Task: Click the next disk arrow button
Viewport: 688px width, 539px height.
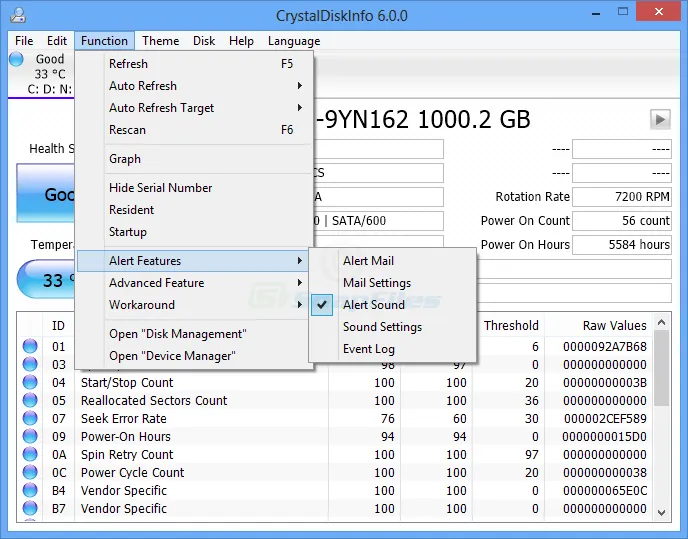Action: [660, 119]
